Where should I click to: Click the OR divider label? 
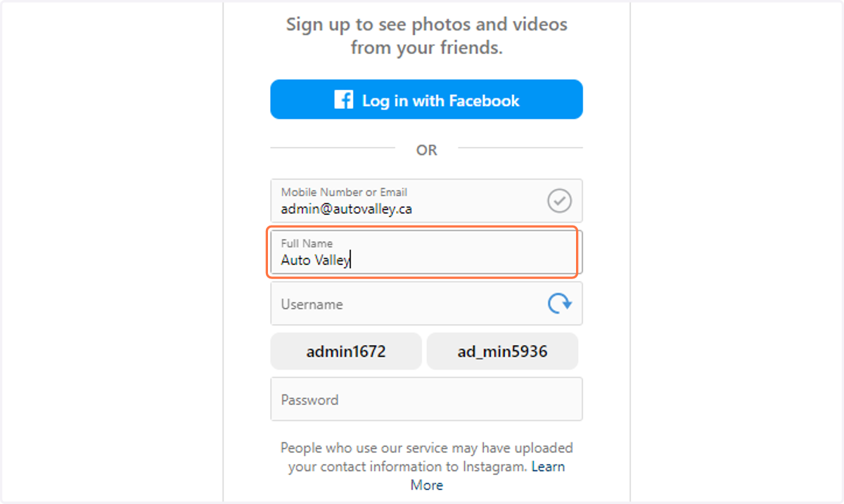coord(426,150)
